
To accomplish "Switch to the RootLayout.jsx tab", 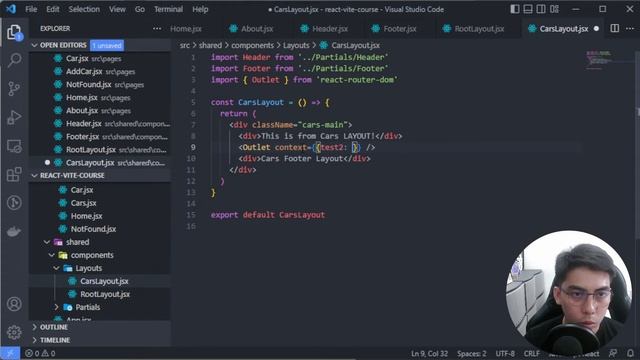I will (x=479, y=29).
